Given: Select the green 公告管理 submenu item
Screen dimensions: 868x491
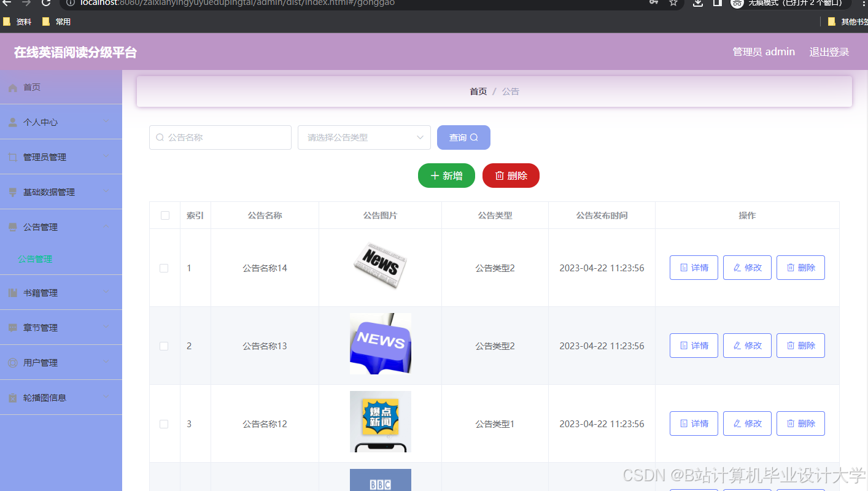Looking at the screenshot, I should pos(35,259).
